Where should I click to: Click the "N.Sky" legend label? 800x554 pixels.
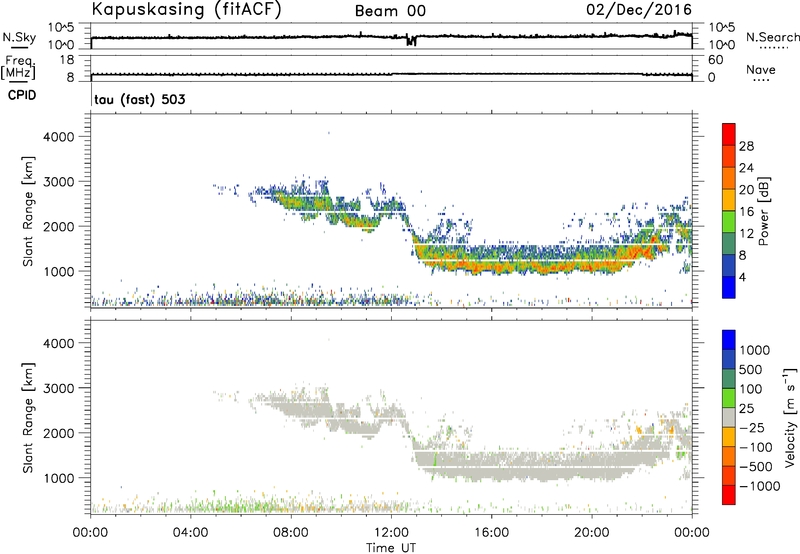pos(19,37)
